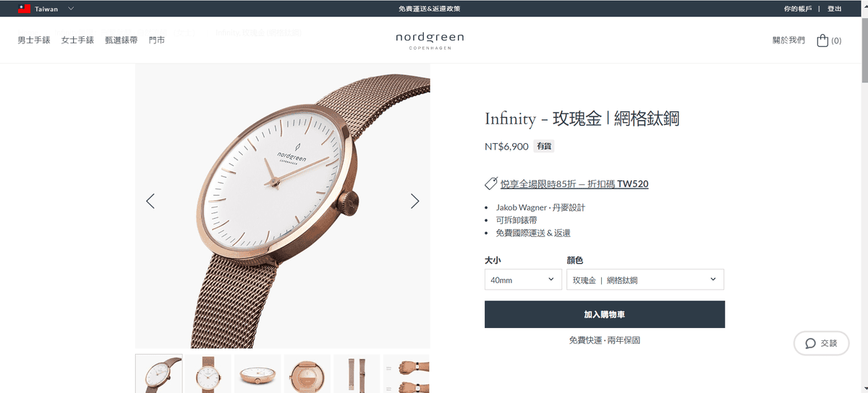Screen dimensions: 868x393
Task: Open the 男士手錶 menu
Action: point(34,40)
